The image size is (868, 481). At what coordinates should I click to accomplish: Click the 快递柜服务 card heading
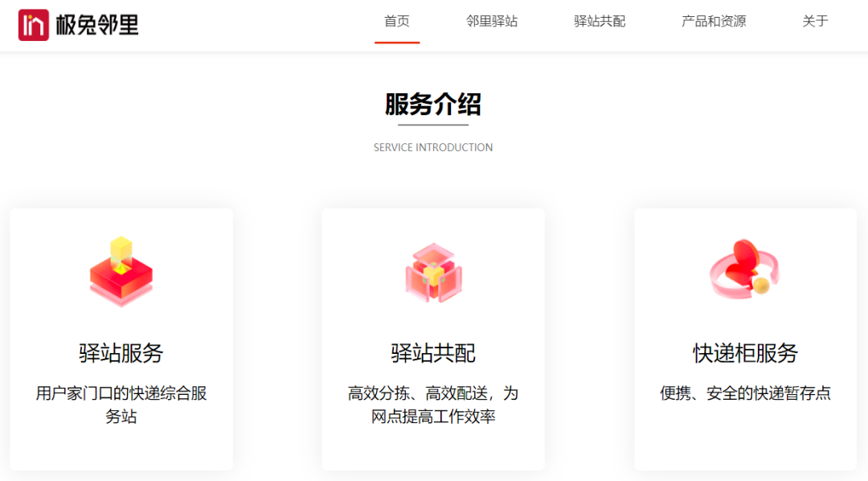[744, 352]
